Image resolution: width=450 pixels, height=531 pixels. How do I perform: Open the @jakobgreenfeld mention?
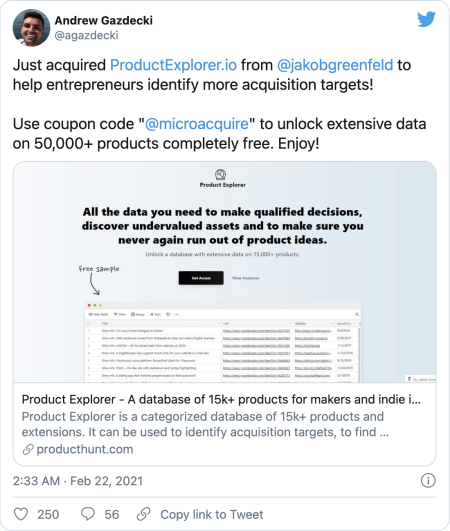pyautogui.click(x=335, y=65)
